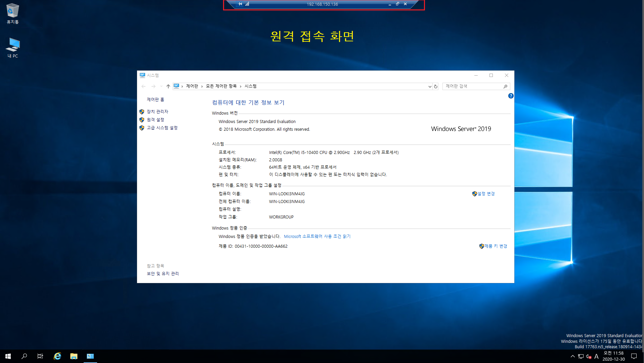Screen dimensions: 644x363
Task: Open Task View on taskbar
Action: (x=40, y=356)
